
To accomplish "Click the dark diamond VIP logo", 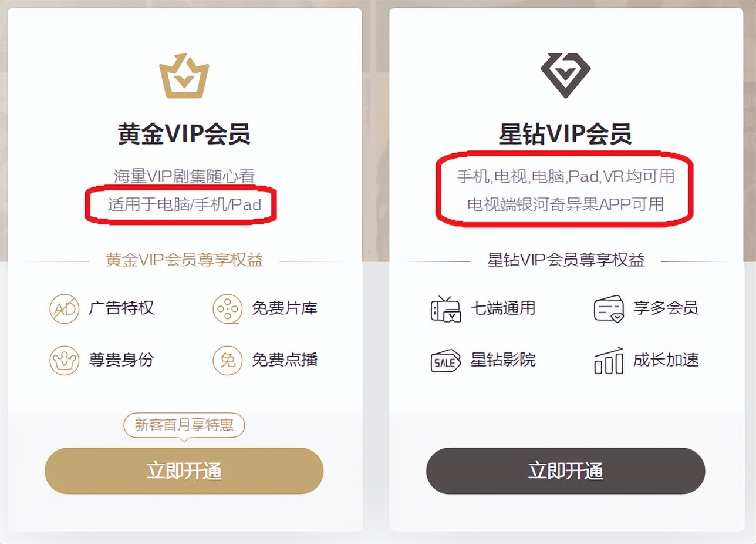I will (x=565, y=76).
